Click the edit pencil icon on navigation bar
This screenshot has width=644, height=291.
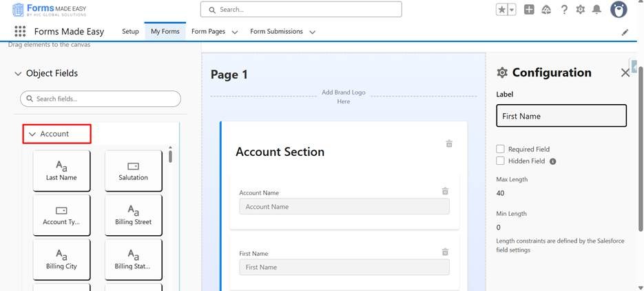point(625,32)
